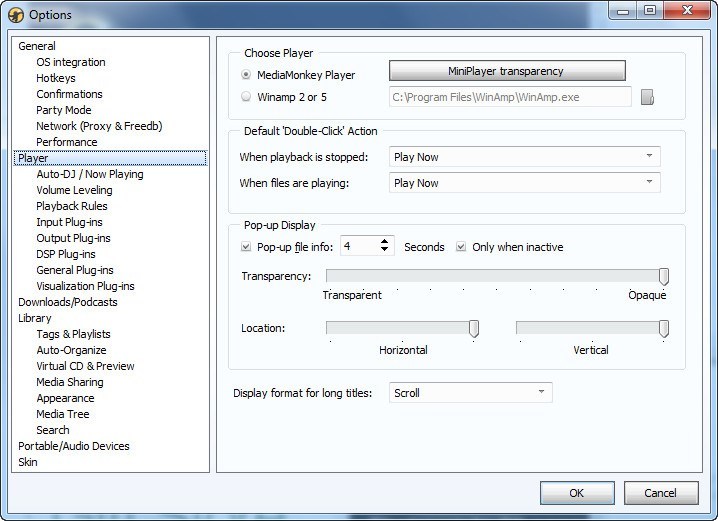Open the 'When playback is stopped' dropdown
Viewport: 718px width, 521px height.
click(x=524, y=157)
